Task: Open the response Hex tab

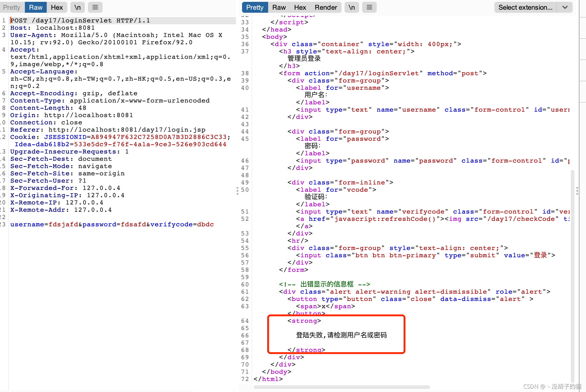Action: point(300,7)
